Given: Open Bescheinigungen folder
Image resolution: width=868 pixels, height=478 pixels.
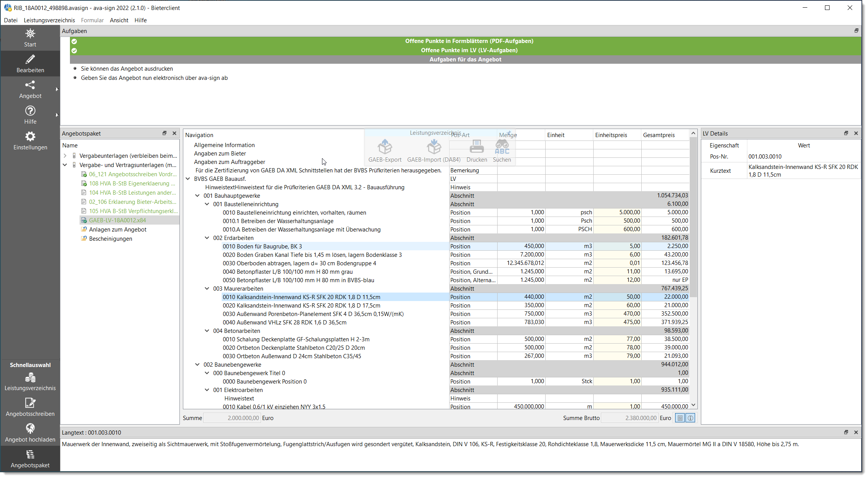Looking at the screenshot, I should coord(111,239).
